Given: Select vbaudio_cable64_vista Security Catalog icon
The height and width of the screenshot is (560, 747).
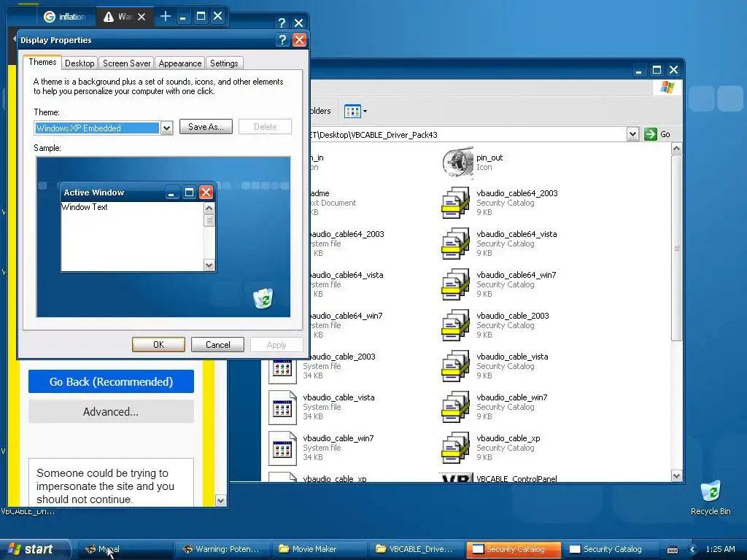Looking at the screenshot, I should point(455,244).
